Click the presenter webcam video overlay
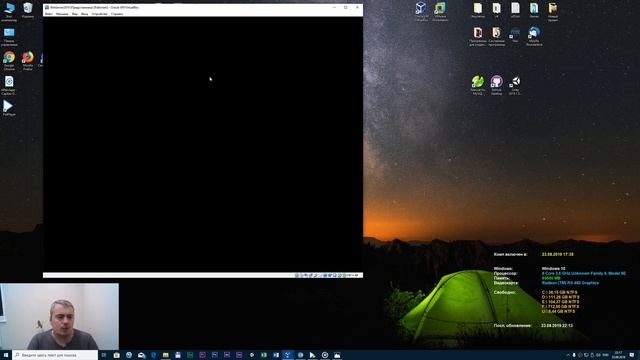Image resolution: width=640 pixels, height=360 pixels. (x=60, y=316)
